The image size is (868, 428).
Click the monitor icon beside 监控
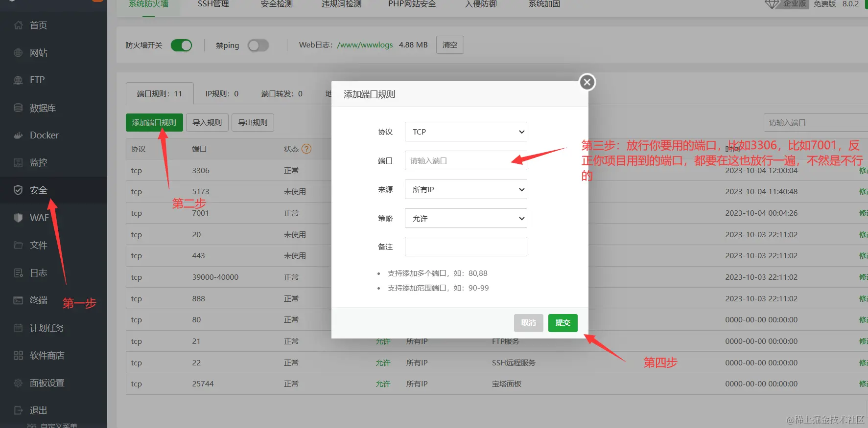[18, 163]
